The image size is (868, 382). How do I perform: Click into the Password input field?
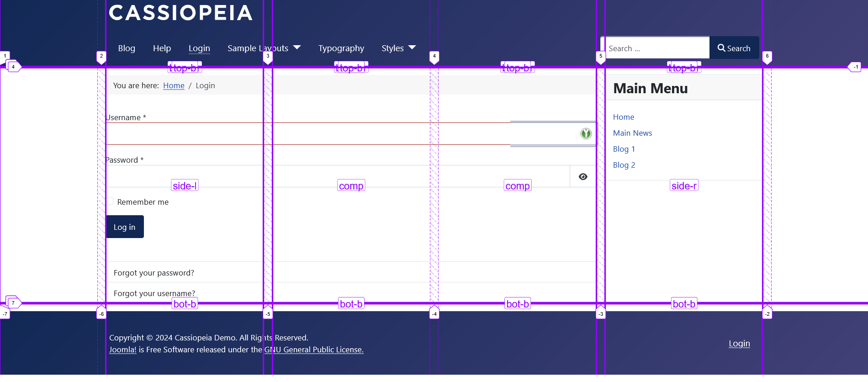tap(338, 176)
